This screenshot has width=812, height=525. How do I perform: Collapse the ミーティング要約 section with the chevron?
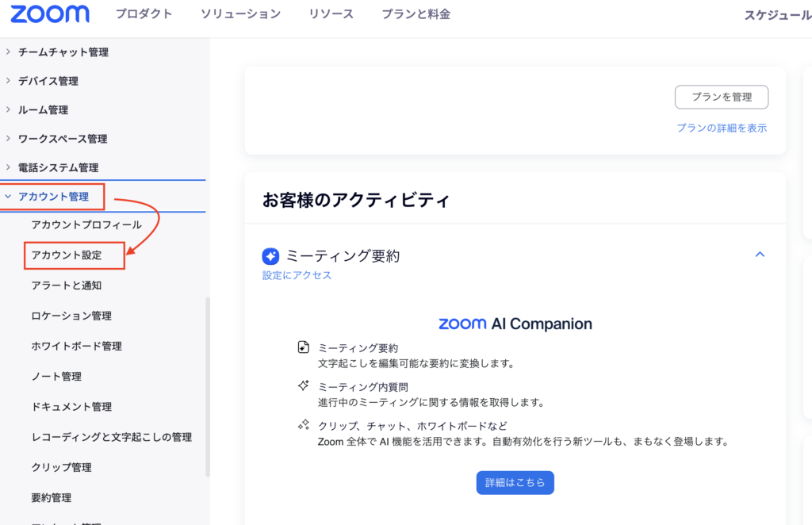(760, 255)
